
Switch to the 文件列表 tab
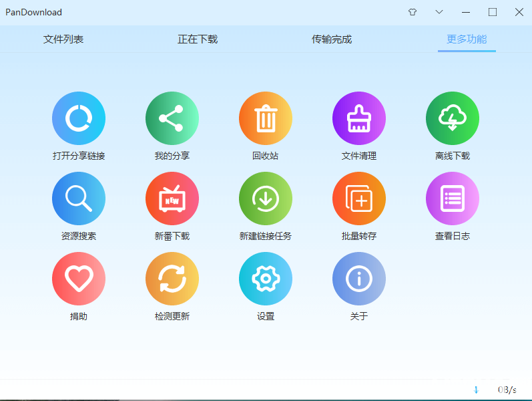click(x=63, y=39)
